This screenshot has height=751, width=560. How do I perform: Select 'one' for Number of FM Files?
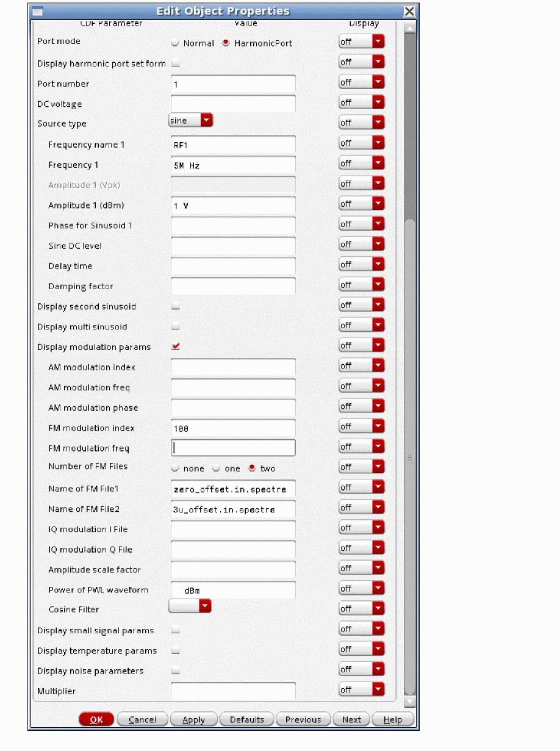pos(217,469)
